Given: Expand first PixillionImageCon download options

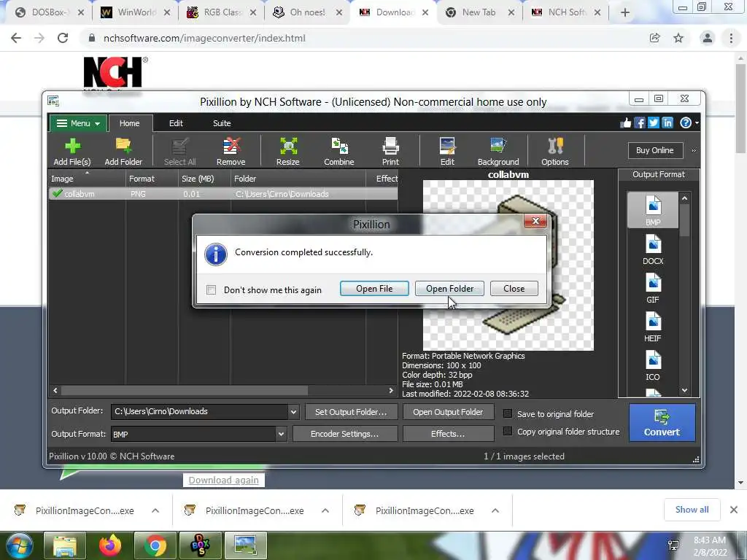Looking at the screenshot, I should coord(155,510).
